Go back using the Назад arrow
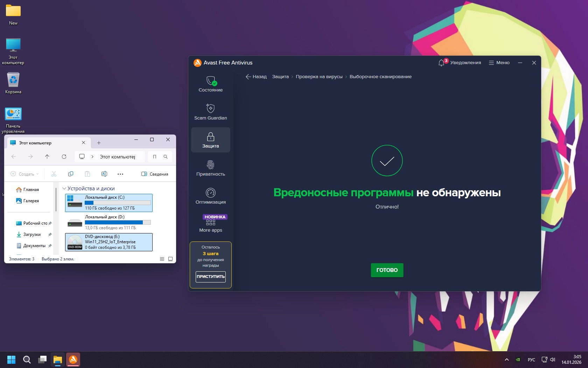This screenshot has width=588, height=368. click(256, 77)
